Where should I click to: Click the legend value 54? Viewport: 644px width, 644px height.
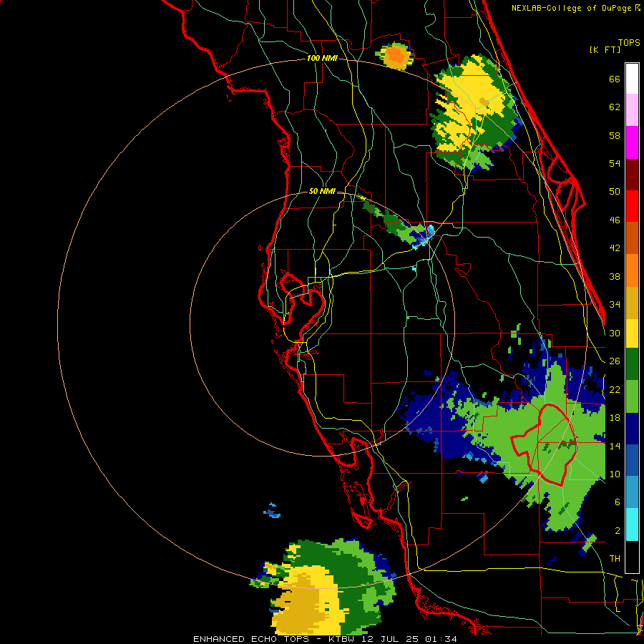(615, 163)
